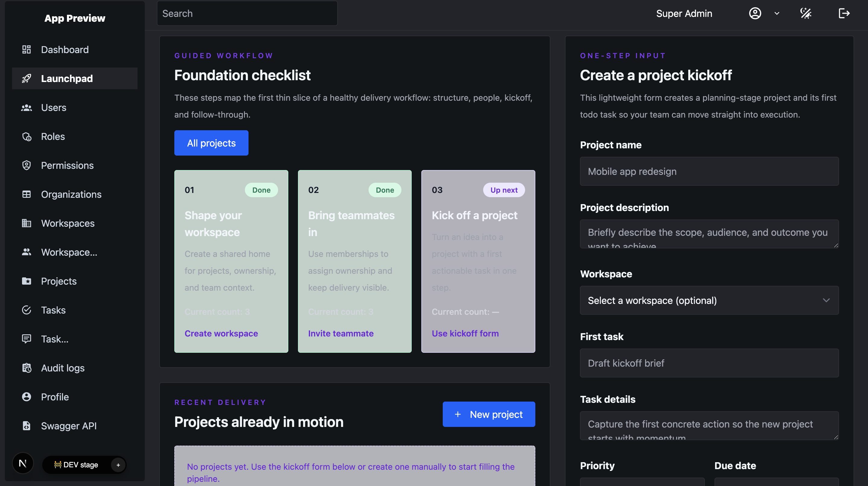This screenshot has height=486, width=868.
Task: Expand the account menu chevron
Action: [777, 14]
